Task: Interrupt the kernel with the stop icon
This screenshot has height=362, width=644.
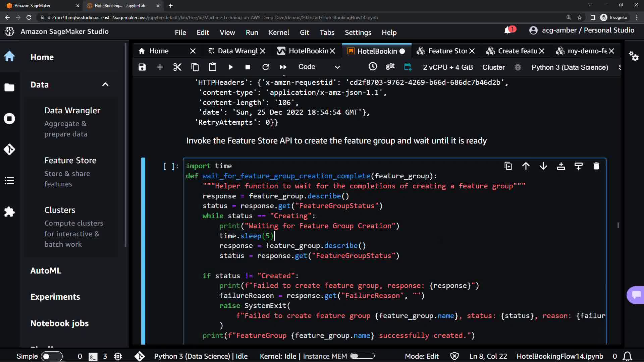Action: point(248,67)
